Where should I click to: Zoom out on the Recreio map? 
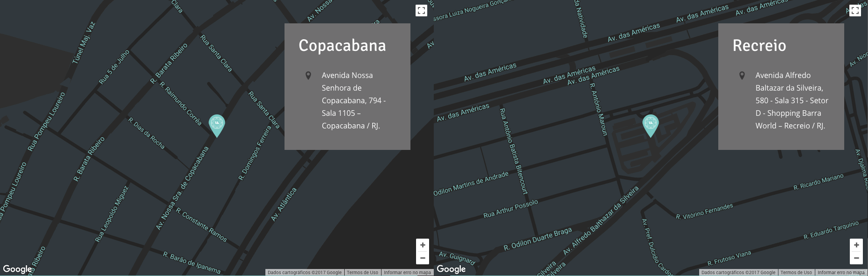(x=856, y=258)
